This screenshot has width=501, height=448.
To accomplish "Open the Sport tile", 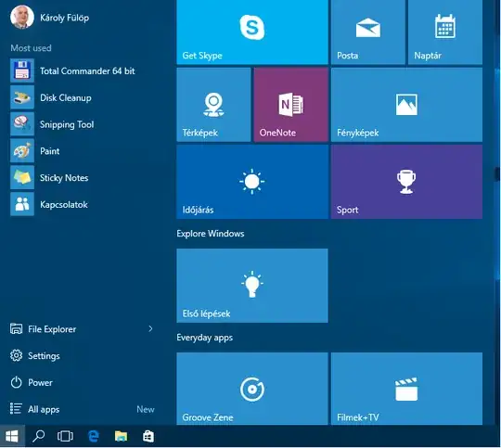I will 406,182.
